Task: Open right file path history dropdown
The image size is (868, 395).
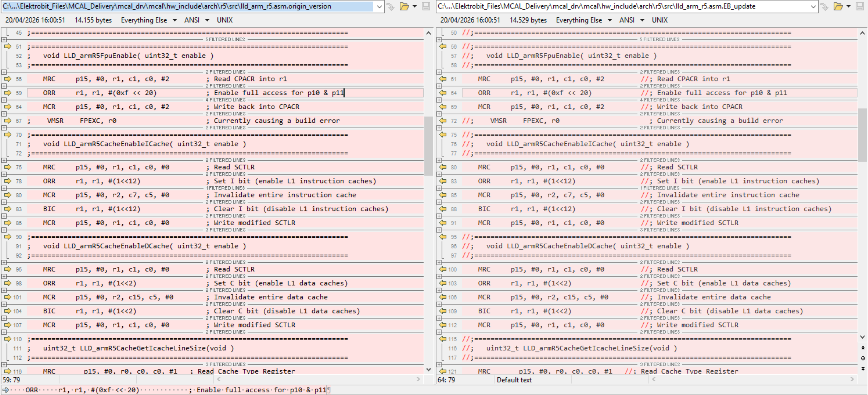Action: point(813,6)
